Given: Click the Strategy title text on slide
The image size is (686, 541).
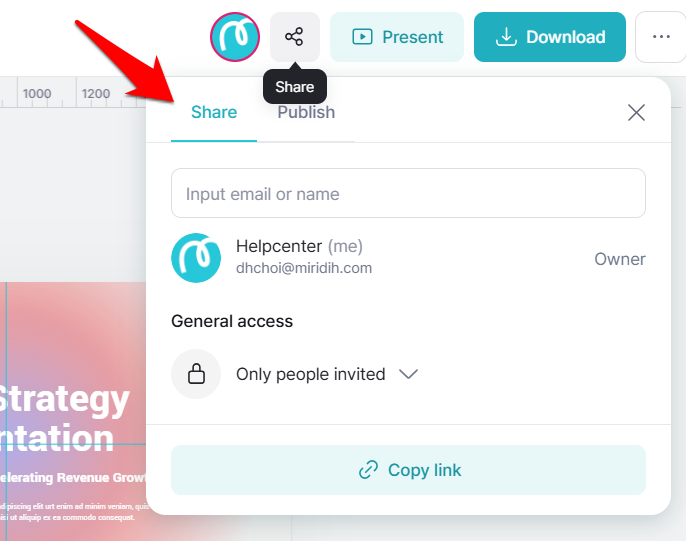Looking at the screenshot, I should pyautogui.click(x=64, y=400).
